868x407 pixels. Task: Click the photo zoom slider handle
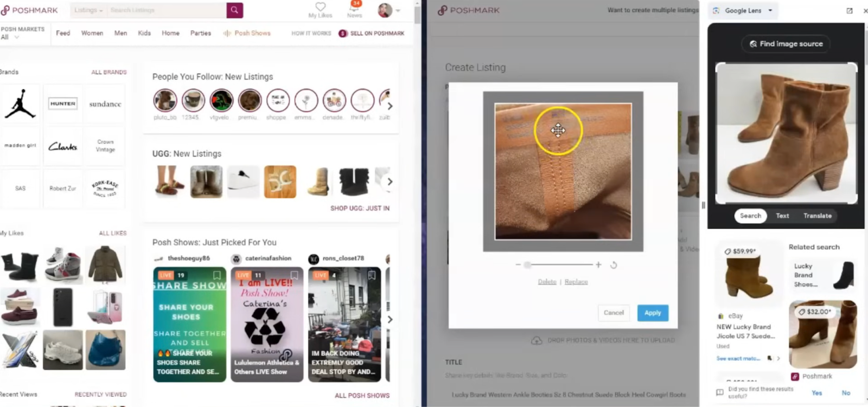527,264
